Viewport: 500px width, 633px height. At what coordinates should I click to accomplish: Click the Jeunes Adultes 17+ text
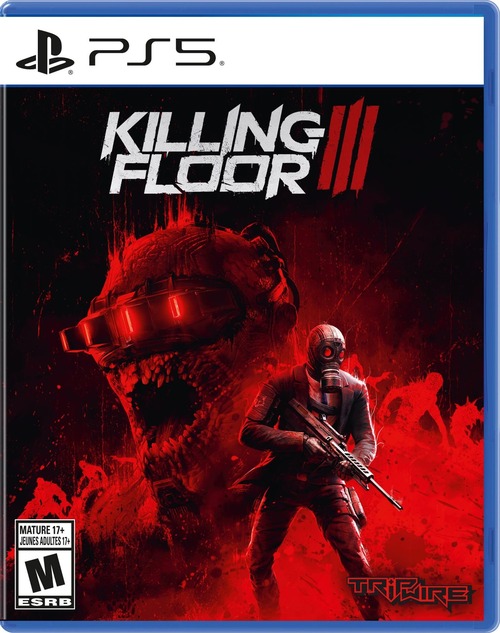(45, 540)
